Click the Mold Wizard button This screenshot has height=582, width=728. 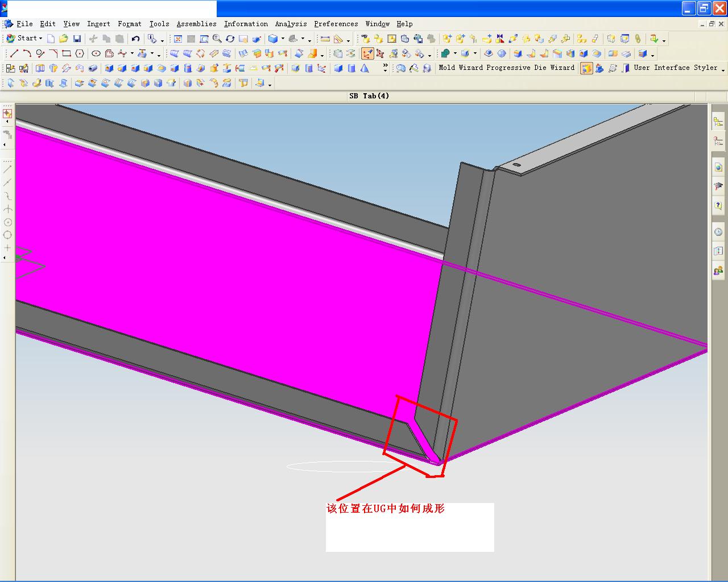pos(461,68)
